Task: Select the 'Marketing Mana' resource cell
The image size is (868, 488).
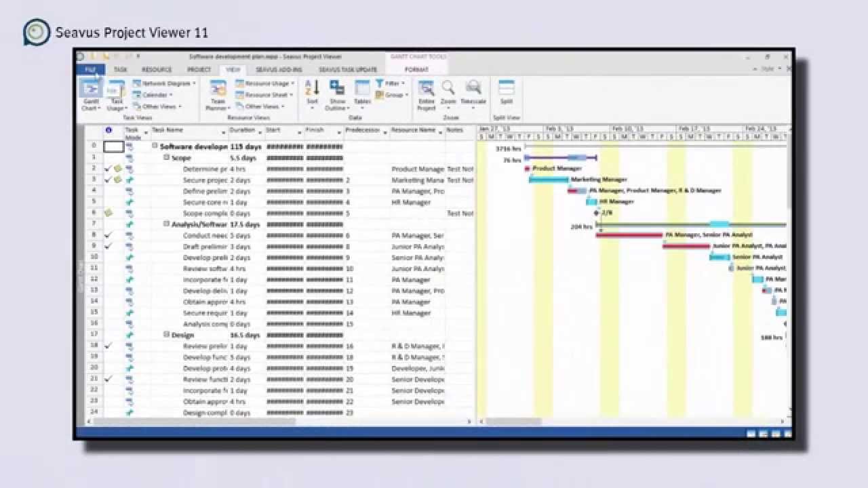Action: coord(417,180)
